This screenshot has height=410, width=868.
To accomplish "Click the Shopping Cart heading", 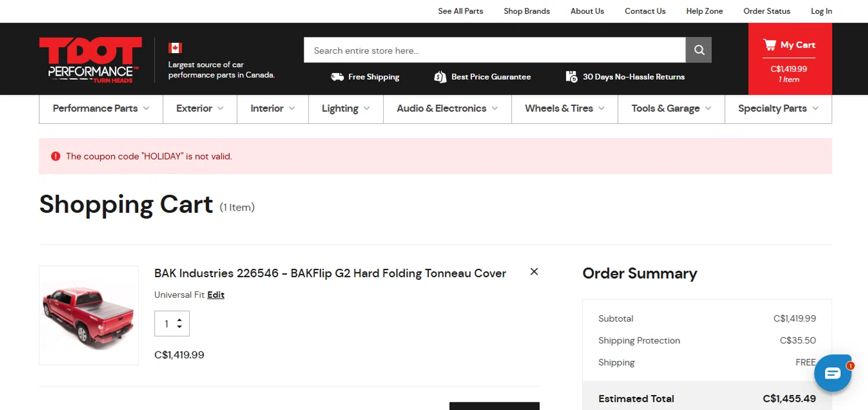I will point(126,204).
